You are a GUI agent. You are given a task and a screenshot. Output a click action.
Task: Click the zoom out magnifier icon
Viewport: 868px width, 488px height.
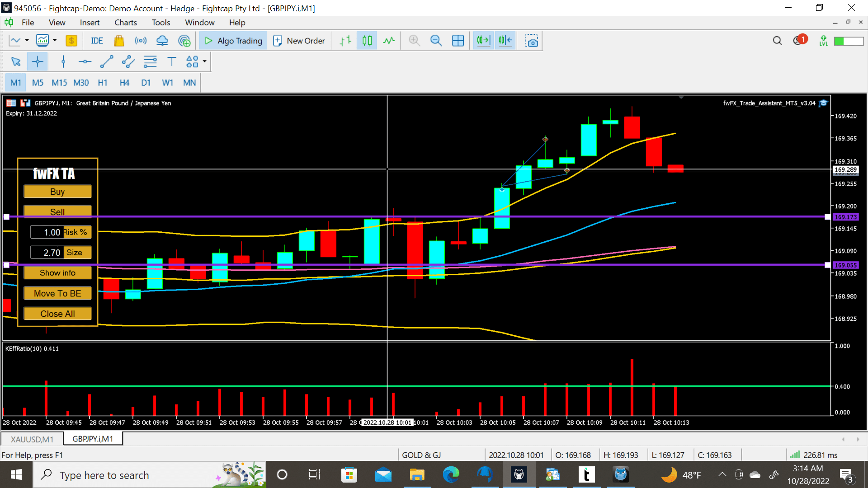436,41
